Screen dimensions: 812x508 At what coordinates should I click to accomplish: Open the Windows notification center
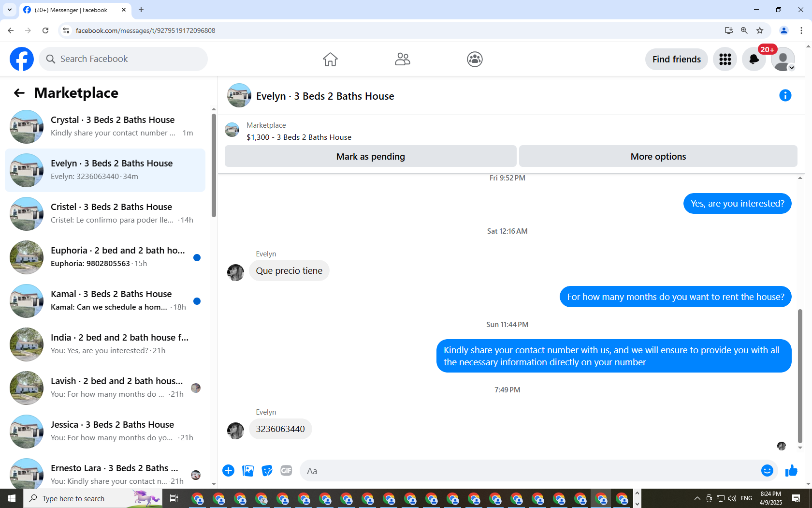(796, 498)
